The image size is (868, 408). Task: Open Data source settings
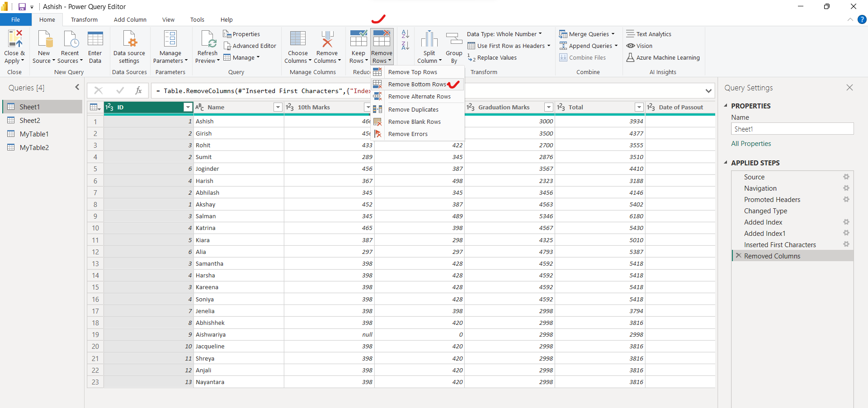tap(129, 39)
